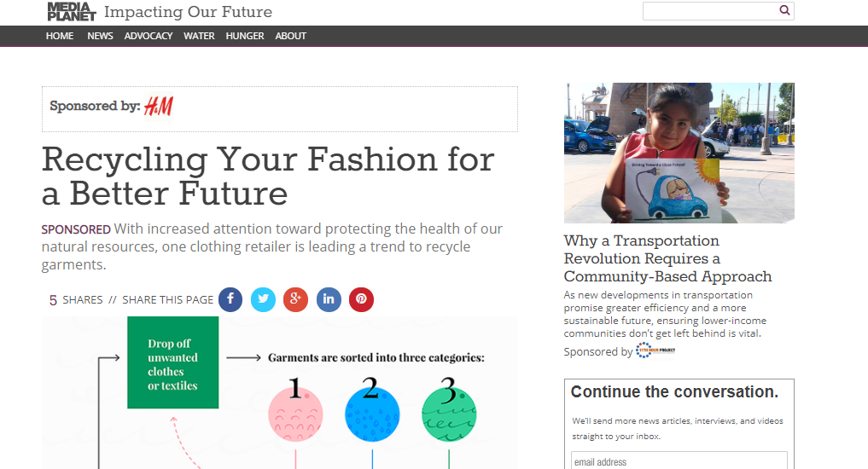Click the search magnifier icon
The height and width of the screenshot is (469, 868).
pyautogui.click(x=784, y=11)
